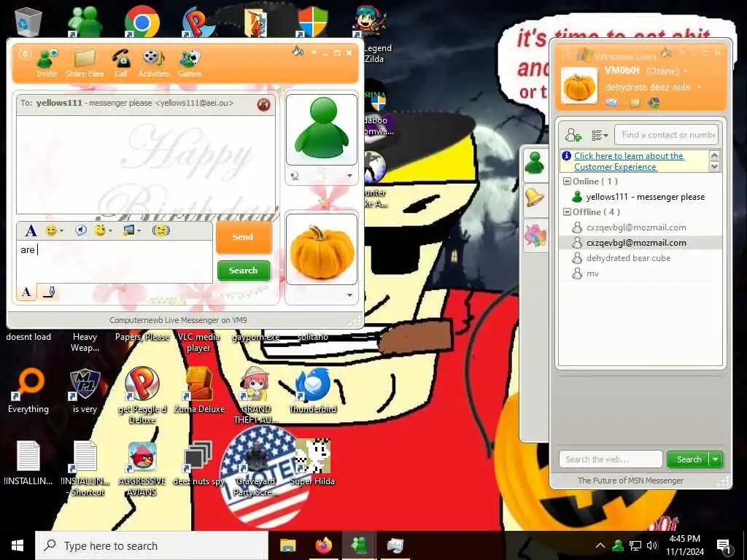This screenshot has width=747, height=560.
Task: Open the dropdown arrow beside the web Search button
Action: pyautogui.click(x=716, y=459)
